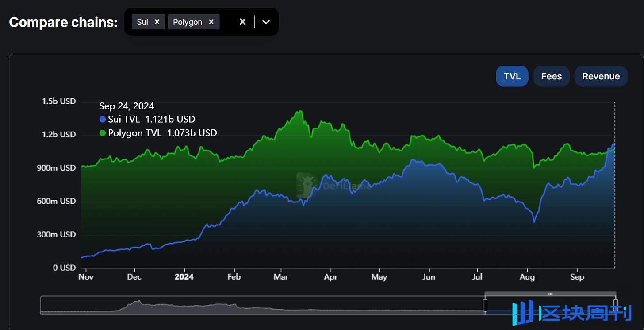The image size is (644, 330).
Task: Click the Polygon tag label
Action: 188,22
